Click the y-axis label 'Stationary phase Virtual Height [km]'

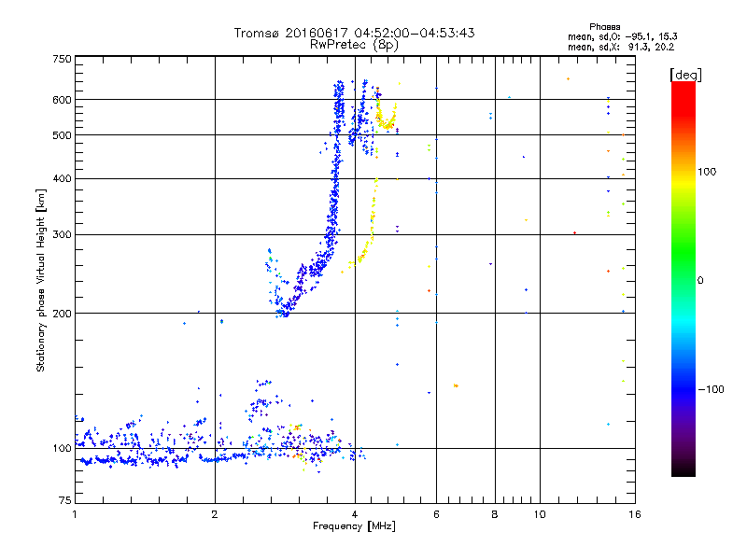(x=41, y=281)
